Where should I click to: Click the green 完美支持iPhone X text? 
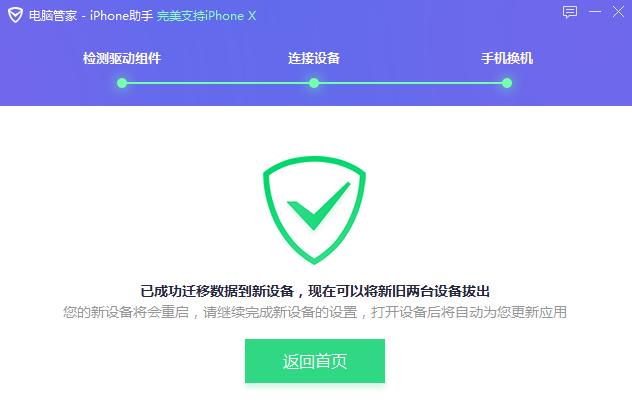pos(206,16)
